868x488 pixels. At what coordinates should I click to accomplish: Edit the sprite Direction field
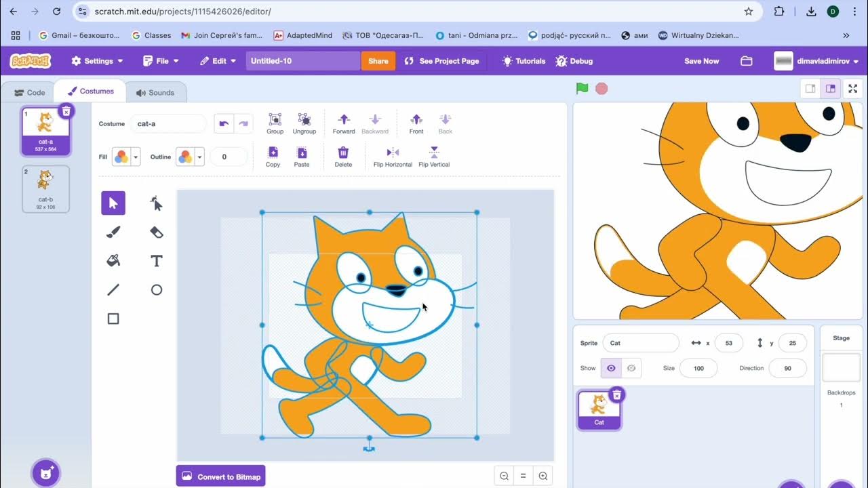point(787,368)
